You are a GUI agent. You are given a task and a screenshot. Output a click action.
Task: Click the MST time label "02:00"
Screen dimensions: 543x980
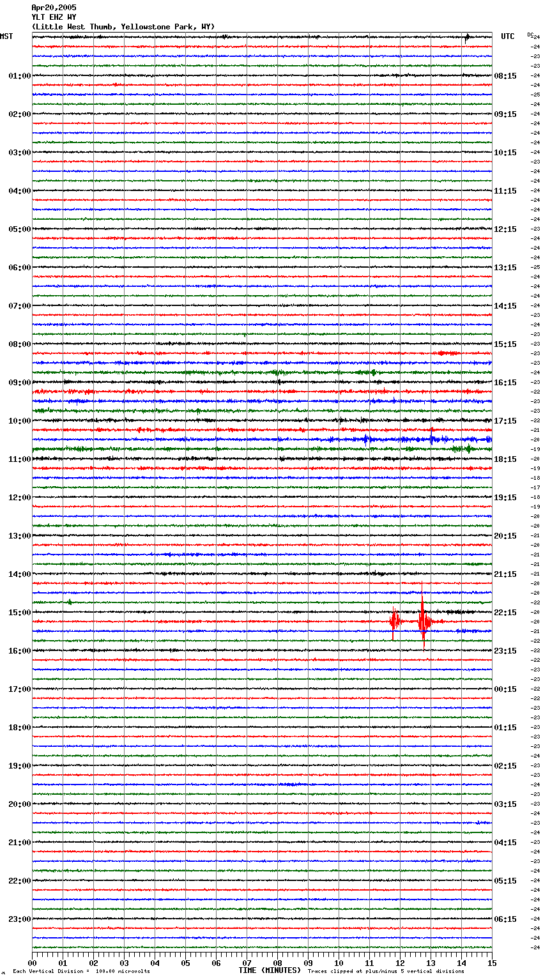tap(20, 114)
